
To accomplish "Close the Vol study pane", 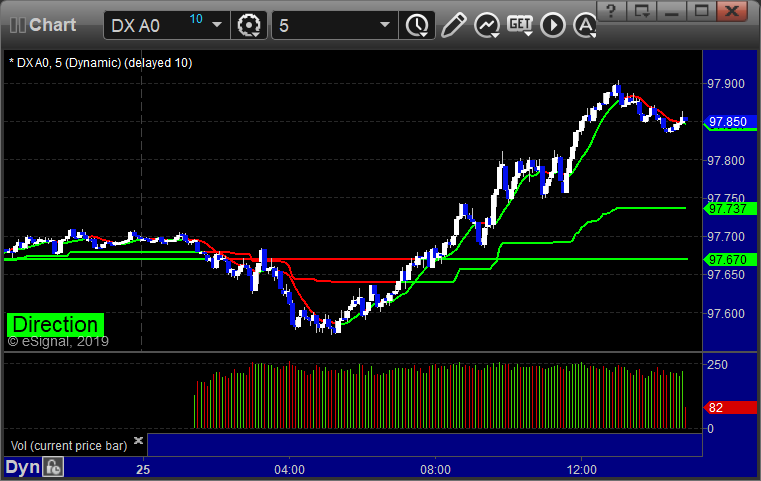I will [138, 440].
